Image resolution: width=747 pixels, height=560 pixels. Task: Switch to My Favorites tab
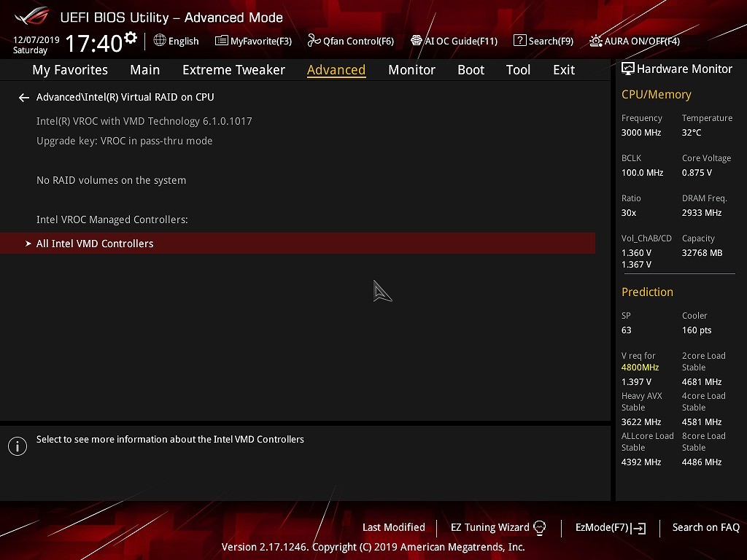pyautogui.click(x=70, y=70)
